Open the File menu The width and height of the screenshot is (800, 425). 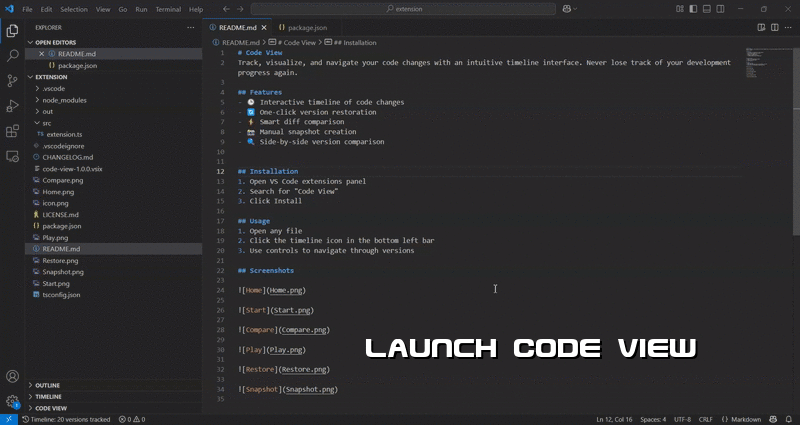(27, 9)
